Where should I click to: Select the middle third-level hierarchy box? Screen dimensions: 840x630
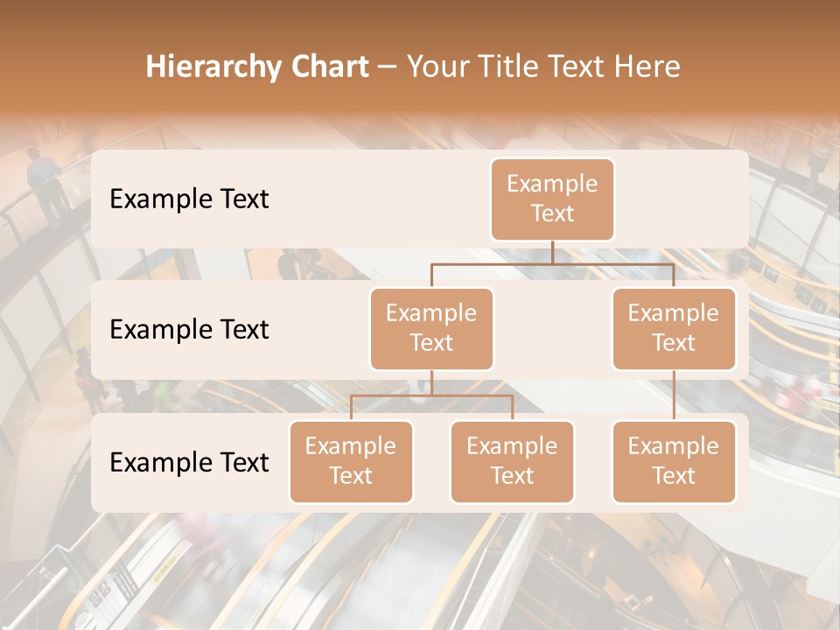512,461
